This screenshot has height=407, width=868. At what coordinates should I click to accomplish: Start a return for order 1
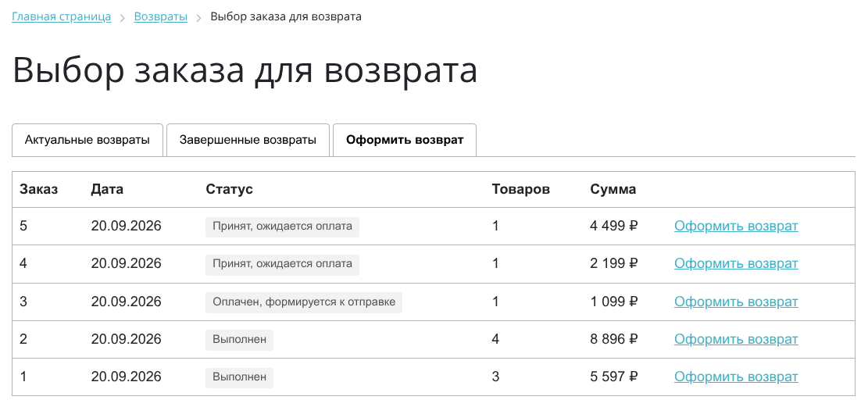736,377
